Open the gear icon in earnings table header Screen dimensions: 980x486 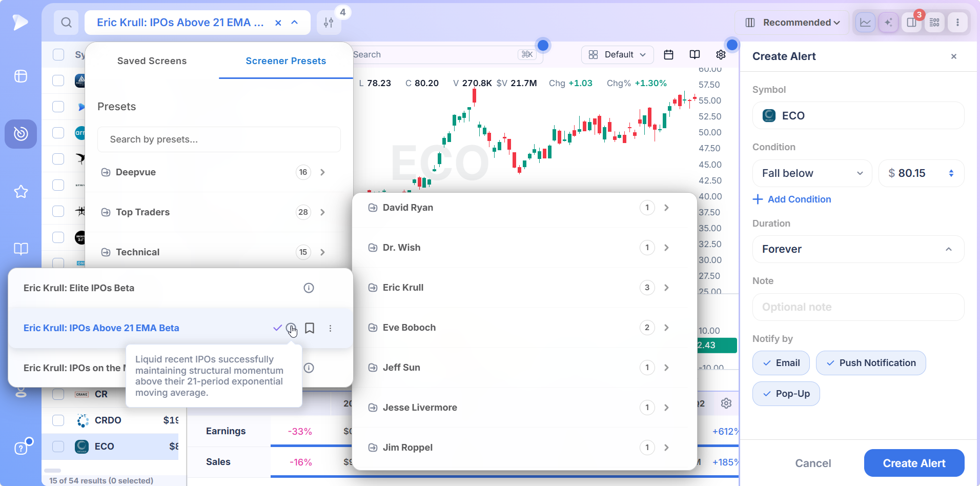pos(726,403)
